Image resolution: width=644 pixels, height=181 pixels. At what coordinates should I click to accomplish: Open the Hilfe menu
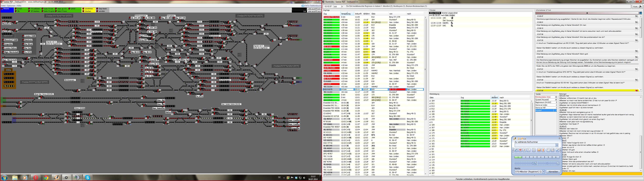click(19, 6)
